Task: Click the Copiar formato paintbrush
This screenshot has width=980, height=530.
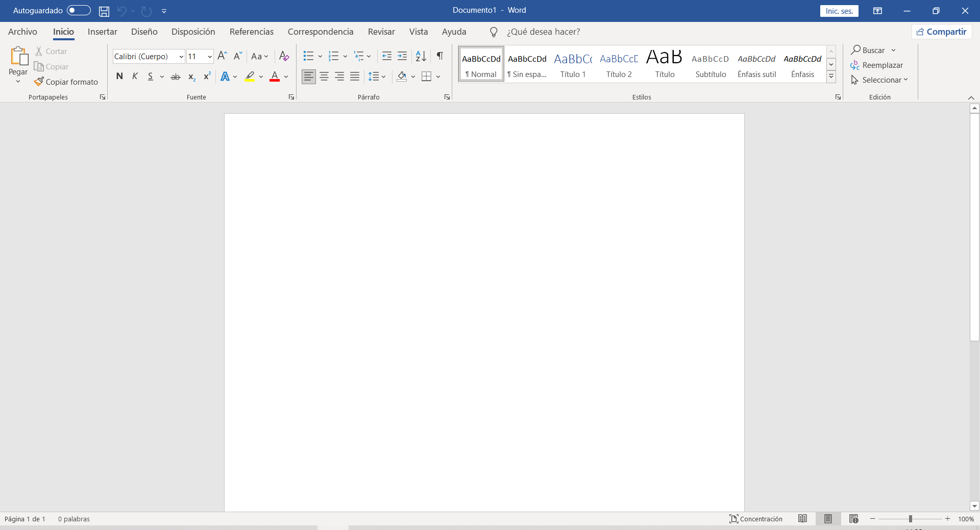Action: click(66, 82)
